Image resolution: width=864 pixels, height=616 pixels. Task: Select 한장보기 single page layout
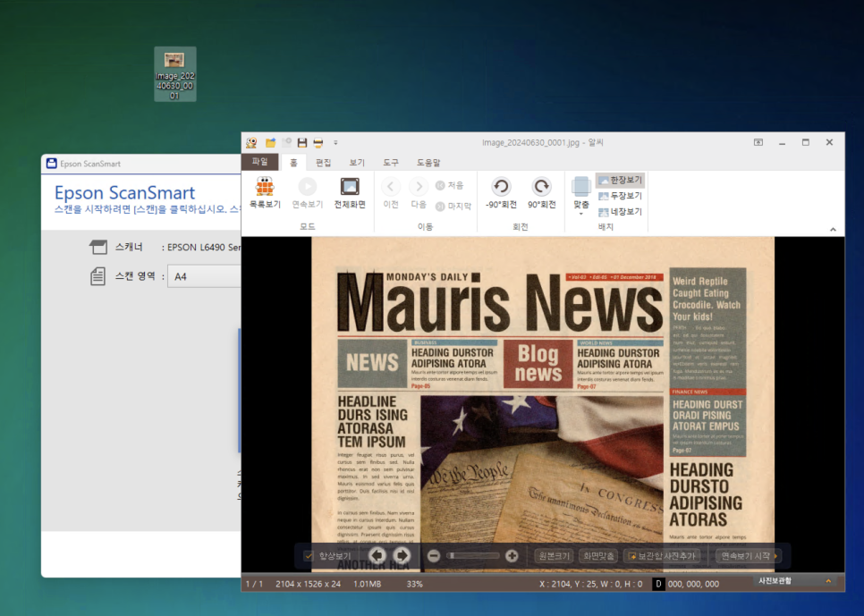(620, 181)
